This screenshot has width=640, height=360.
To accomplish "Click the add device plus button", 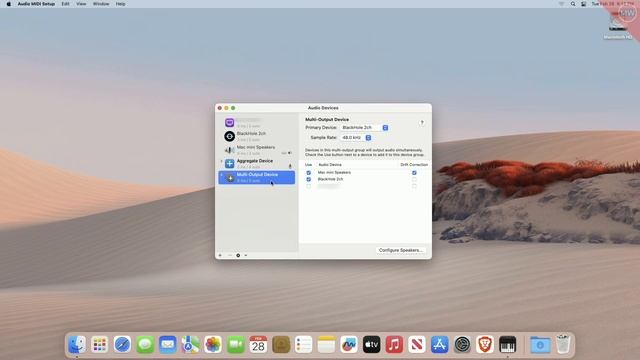I will tap(220, 256).
